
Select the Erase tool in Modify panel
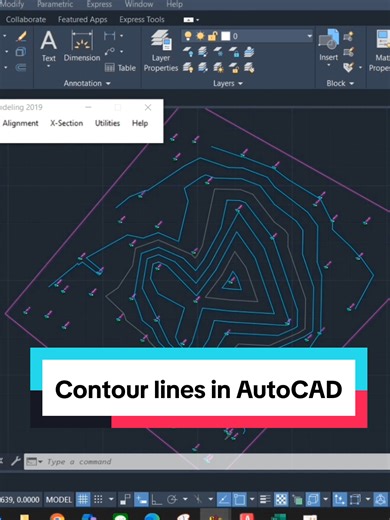click(22, 37)
